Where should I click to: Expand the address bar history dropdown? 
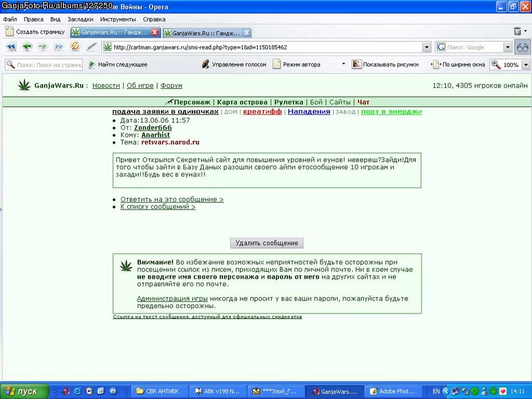pos(427,47)
